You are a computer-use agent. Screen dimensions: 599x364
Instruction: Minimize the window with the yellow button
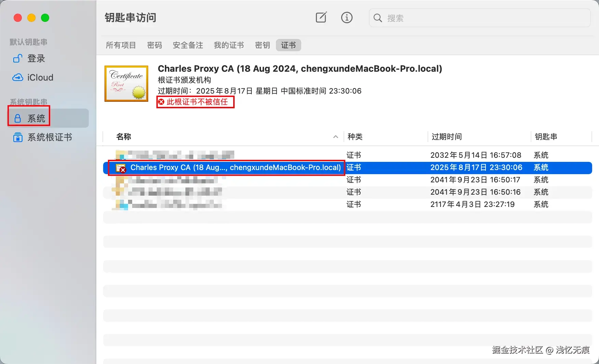click(x=31, y=18)
